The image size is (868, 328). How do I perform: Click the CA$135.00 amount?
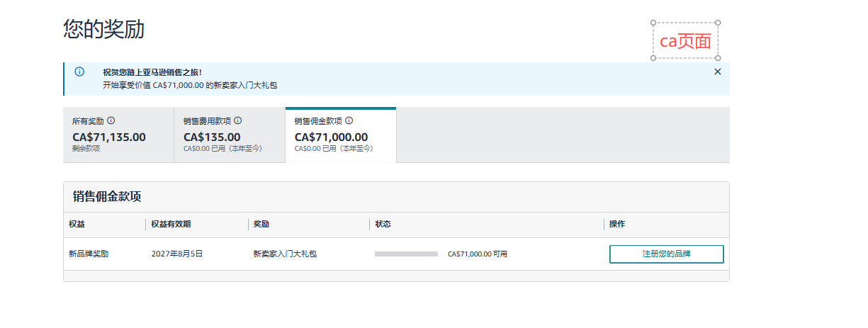tap(212, 137)
